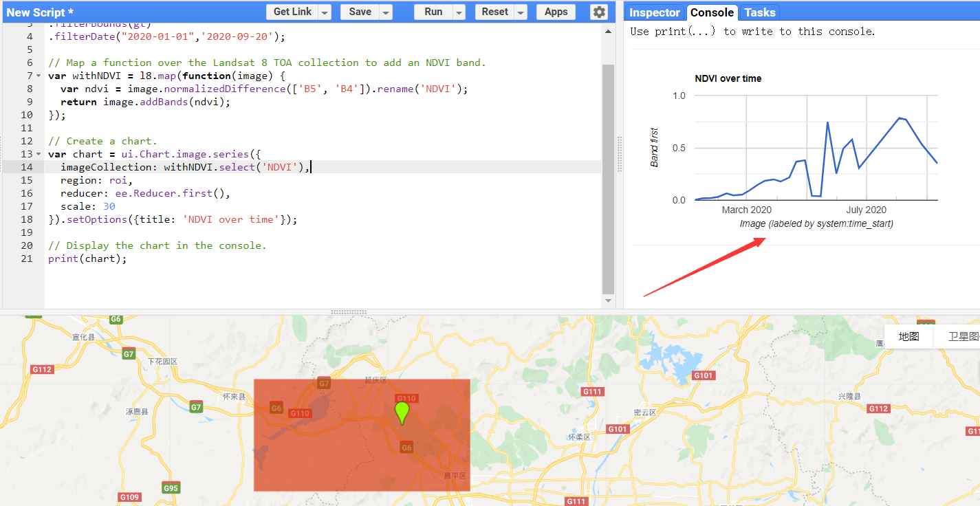Screen dimensions: 980x506
Task: Switch to the Inspector tab
Action: [x=654, y=12]
